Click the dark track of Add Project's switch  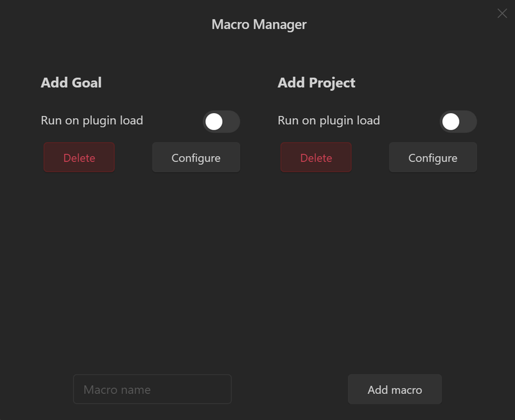468,122
